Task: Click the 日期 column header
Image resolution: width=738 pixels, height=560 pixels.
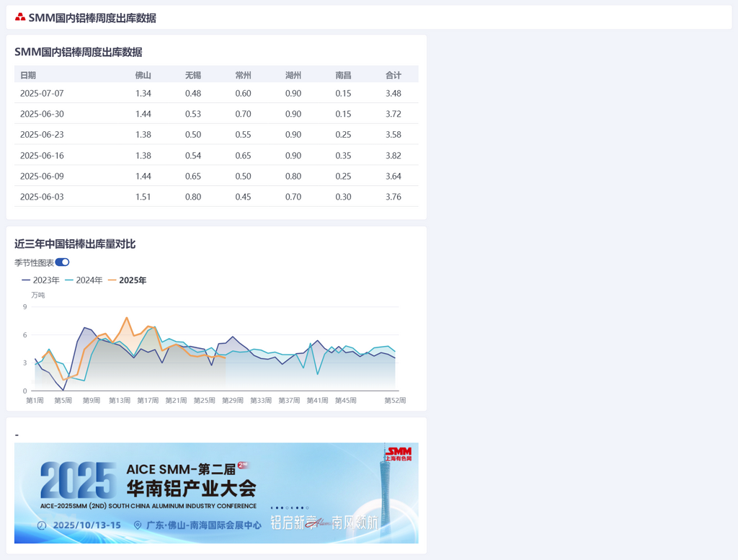Action: (x=28, y=75)
